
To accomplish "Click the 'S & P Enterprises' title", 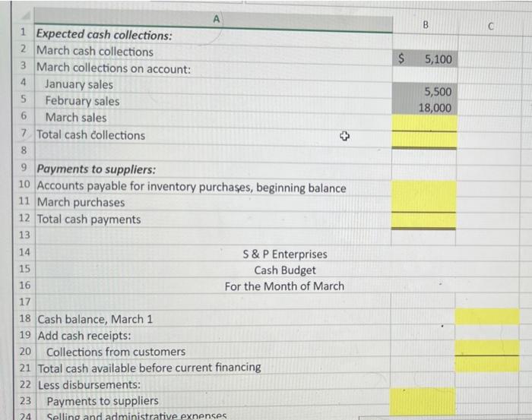I will point(285,254).
